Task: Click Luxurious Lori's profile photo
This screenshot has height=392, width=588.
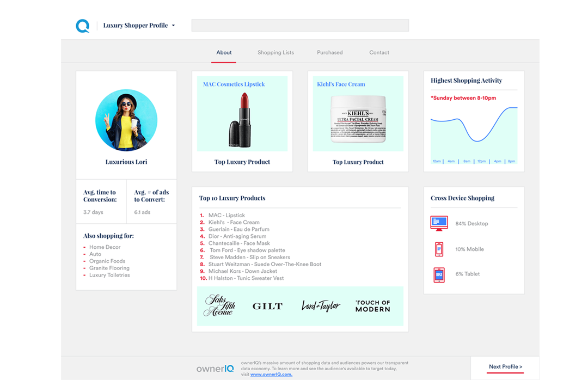Action: (x=126, y=120)
